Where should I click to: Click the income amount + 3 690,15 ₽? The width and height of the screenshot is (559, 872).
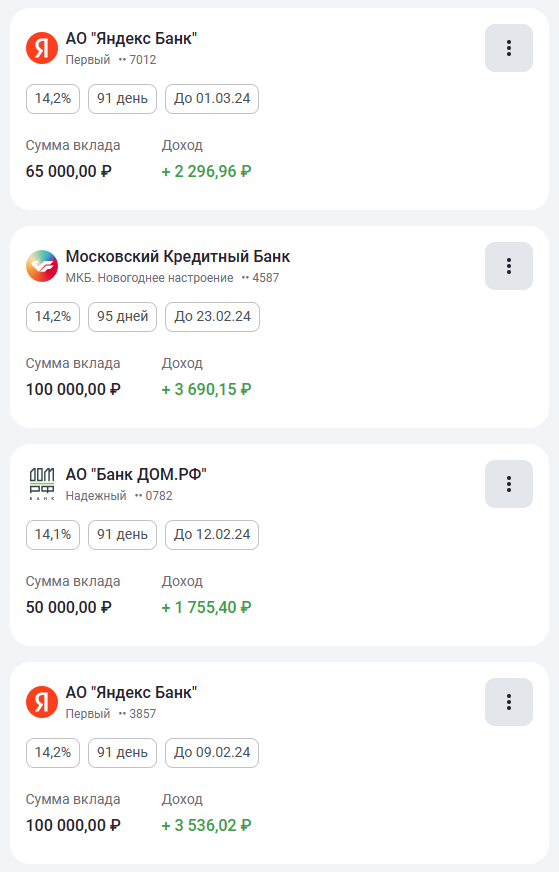(x=206, y=389)
